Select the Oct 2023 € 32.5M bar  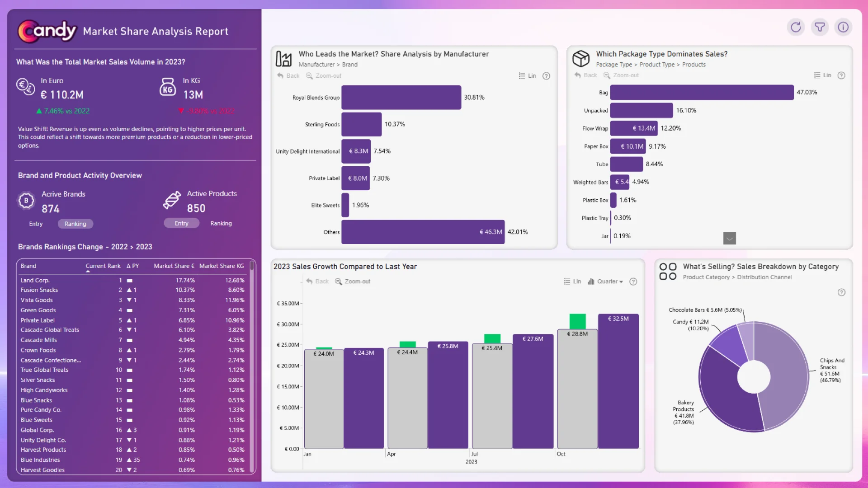click(x=618, y=381)
